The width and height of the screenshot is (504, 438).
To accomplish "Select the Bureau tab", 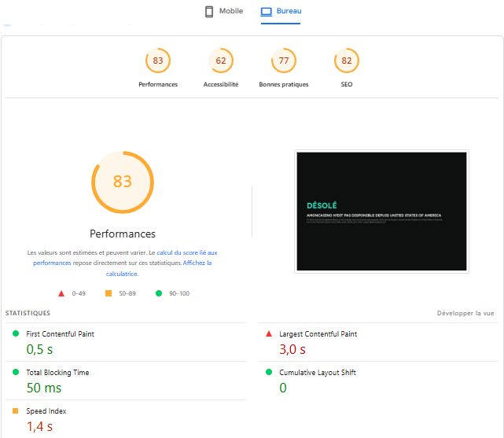I will (x=281, y=11).
